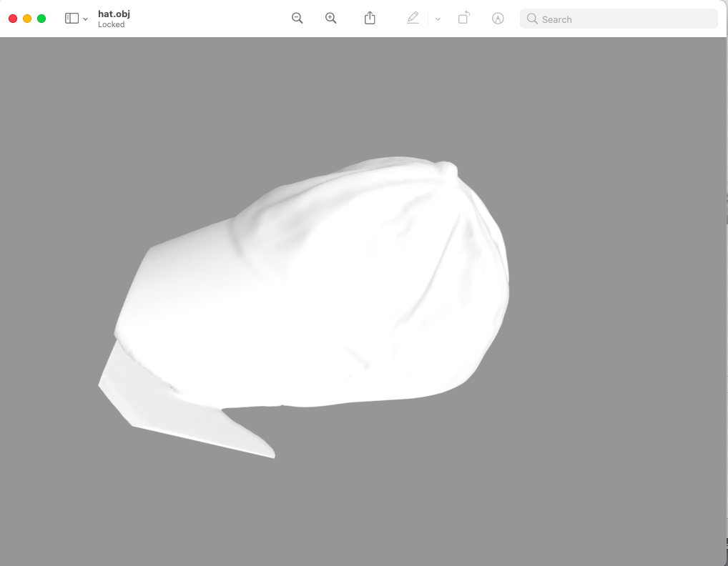Open the Share menu
728x566 pixels.
coord(370,18)
